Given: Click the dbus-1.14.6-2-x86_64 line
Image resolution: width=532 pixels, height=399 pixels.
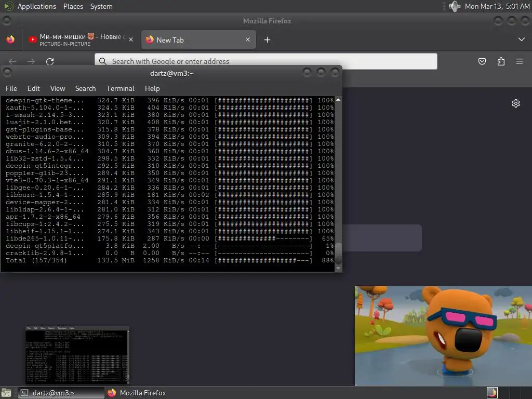Looking at the screenshot, I should 170,151.
